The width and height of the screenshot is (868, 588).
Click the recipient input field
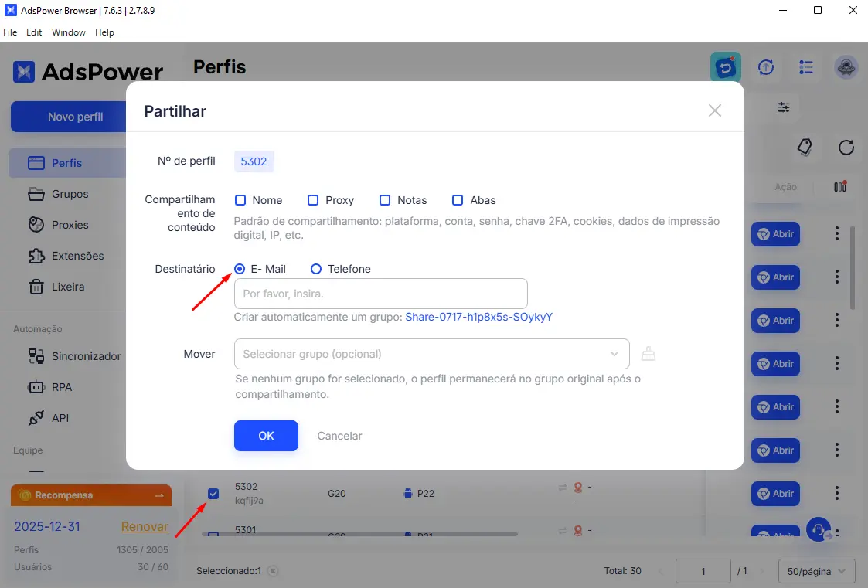[381, 294]
